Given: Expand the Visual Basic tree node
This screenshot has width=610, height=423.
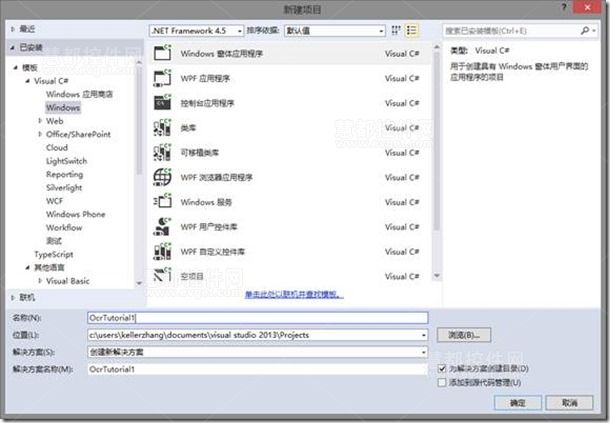Looking at the screenshot, I should [x=40, y=281].
